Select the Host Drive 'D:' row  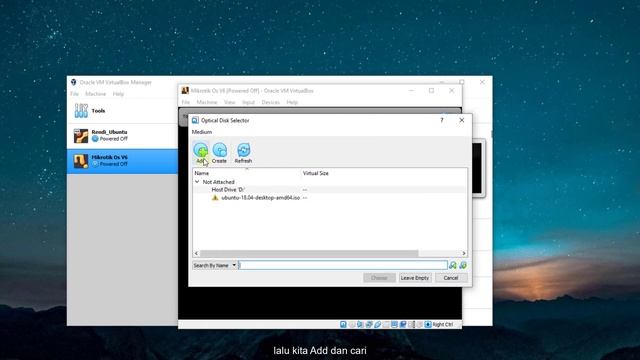click(x=329, y=189)
